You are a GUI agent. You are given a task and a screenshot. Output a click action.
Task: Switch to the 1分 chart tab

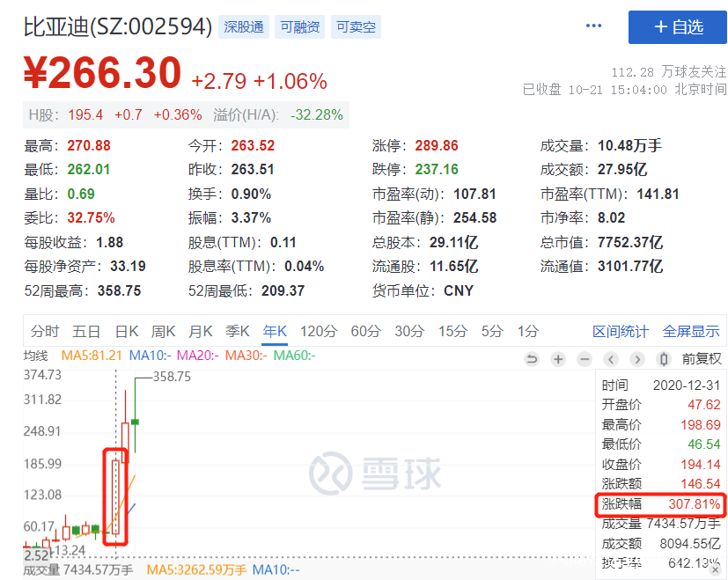[528, 331]
